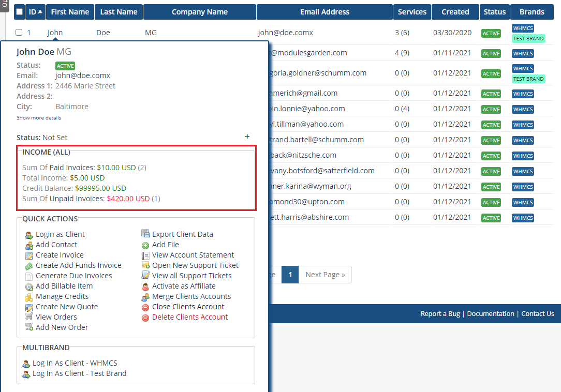561x392 pixels.
Task: Click the Create Add Funds Invoice link
Action: pos(78,265)
